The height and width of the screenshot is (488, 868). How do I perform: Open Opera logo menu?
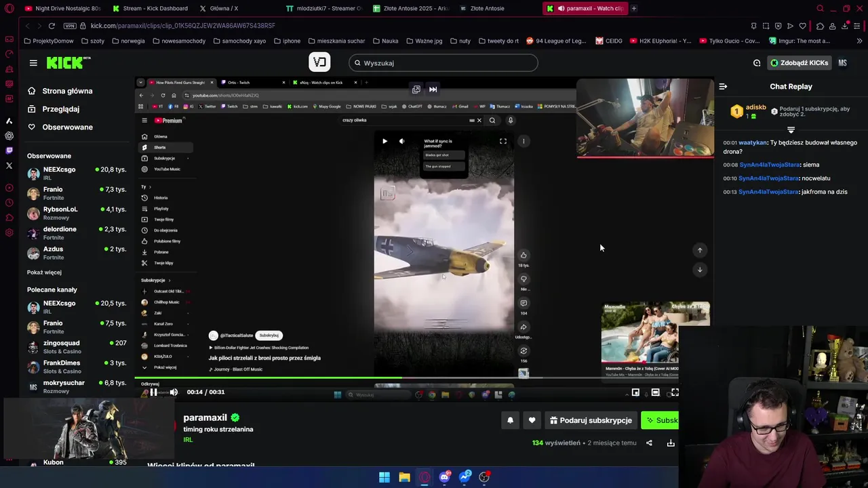coord(9,8)
